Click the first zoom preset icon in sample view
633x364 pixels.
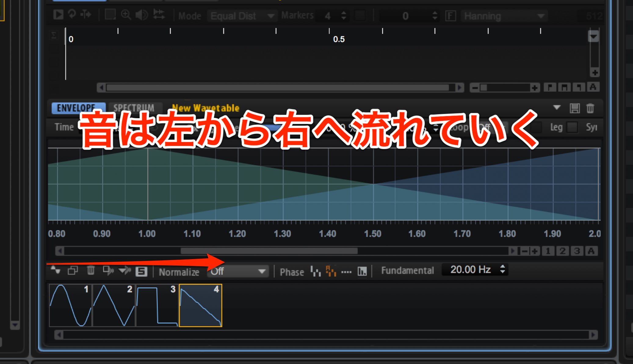pyautogui.click(x=550, y=87)
